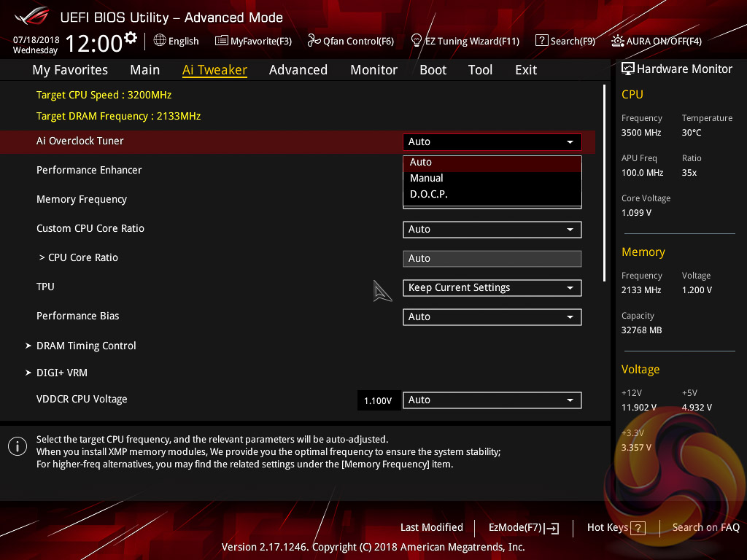Open the My Favorites tab
Screen dimensions: 747x560
click(x=70, y=70)
